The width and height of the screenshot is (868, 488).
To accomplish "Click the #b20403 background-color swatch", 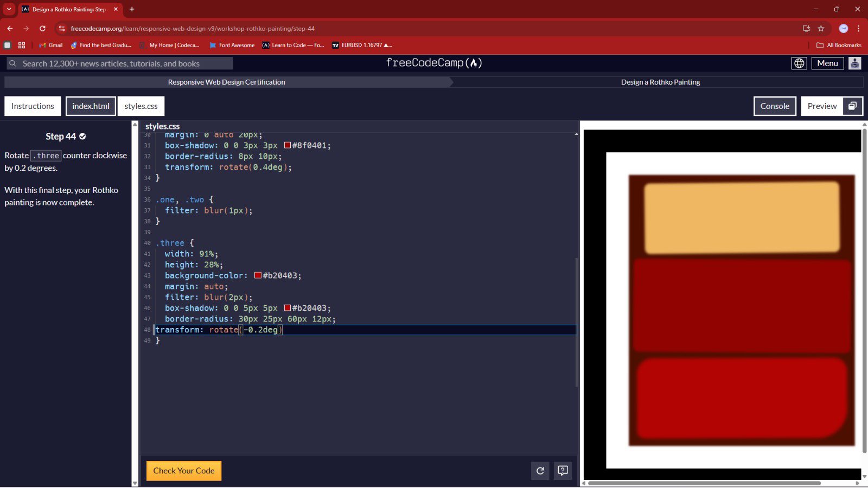I will click(x=258, y=275).
